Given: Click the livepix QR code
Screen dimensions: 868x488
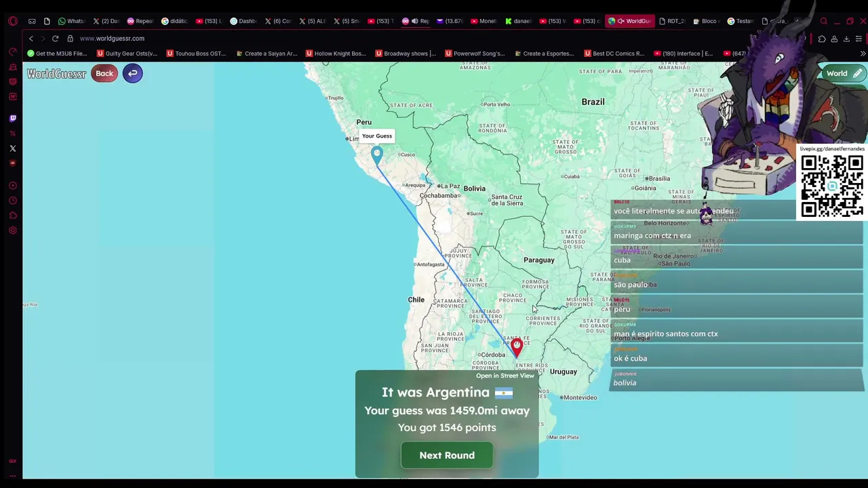Looking at the screenshot, I should point(832,185).
